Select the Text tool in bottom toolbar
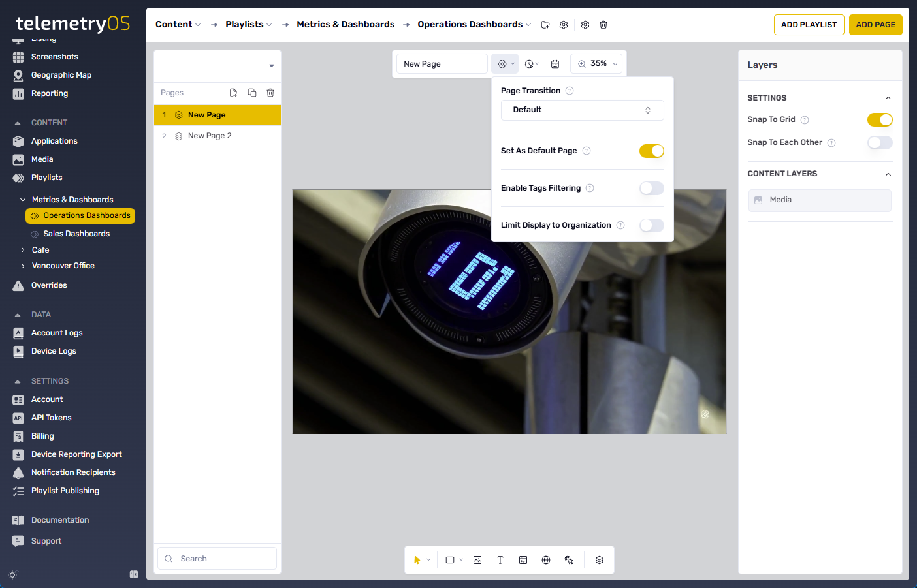This screenshot has height=588, width=917. [x=500, y=560]
